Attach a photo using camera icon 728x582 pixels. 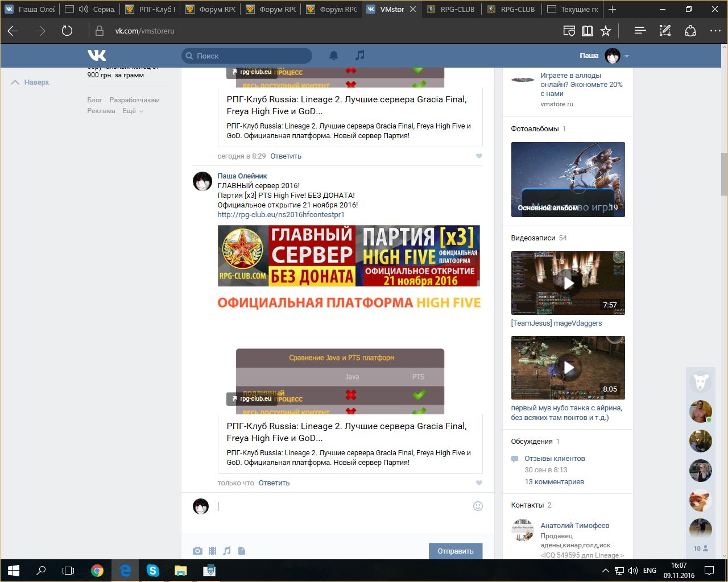point(197,551)
